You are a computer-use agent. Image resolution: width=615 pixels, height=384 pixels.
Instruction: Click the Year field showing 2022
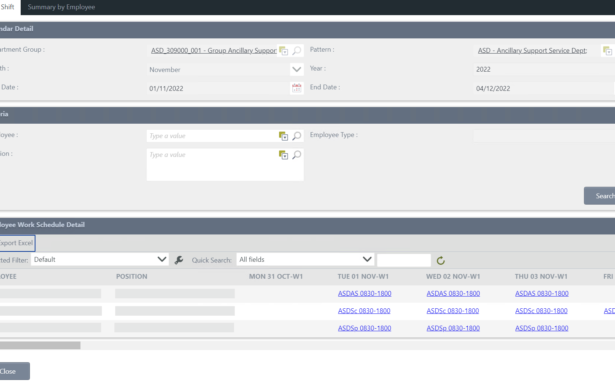click(x=544, y=69)
